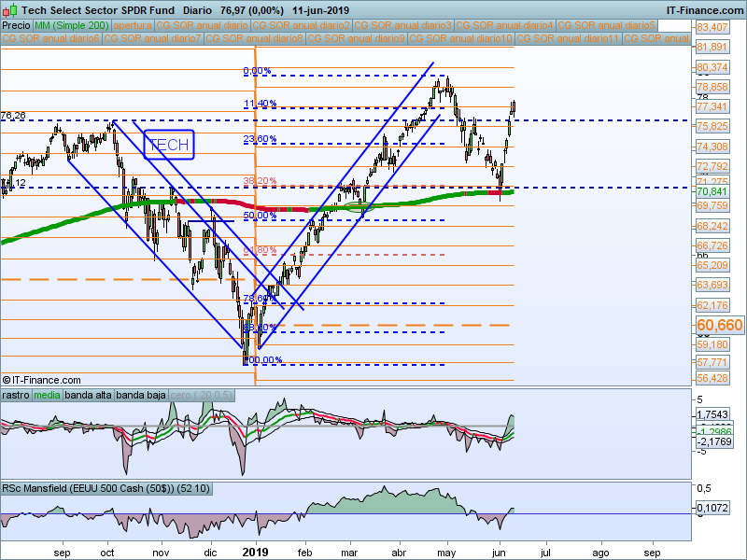Click the CG SOR anual diario5 label
Viewport: 747px width, 560px height.
tap(607, 26)
